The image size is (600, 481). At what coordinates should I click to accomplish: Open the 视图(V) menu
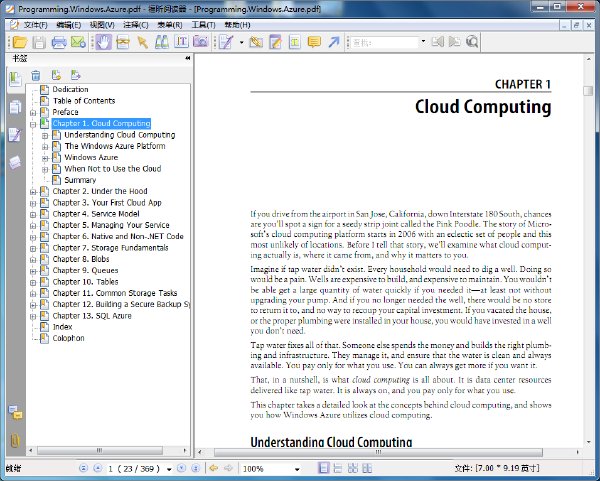(102, 25)
